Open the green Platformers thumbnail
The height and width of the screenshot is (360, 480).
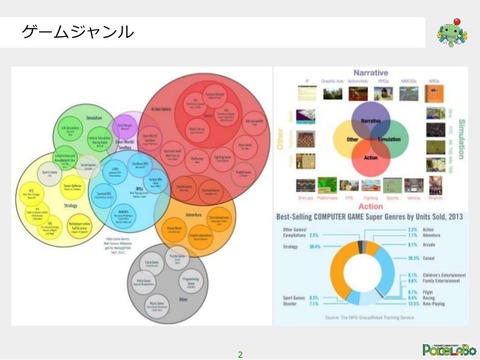pyautogui.click(x=327, y=185)
